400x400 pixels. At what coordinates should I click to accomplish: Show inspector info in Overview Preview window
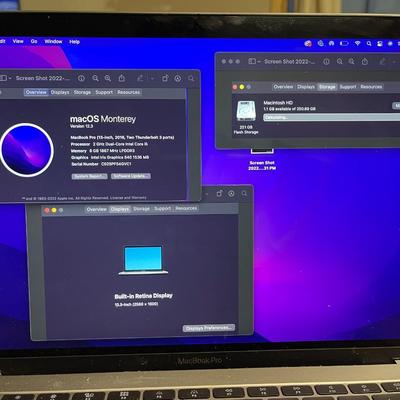pyautogui.click(x=81, y=78)
